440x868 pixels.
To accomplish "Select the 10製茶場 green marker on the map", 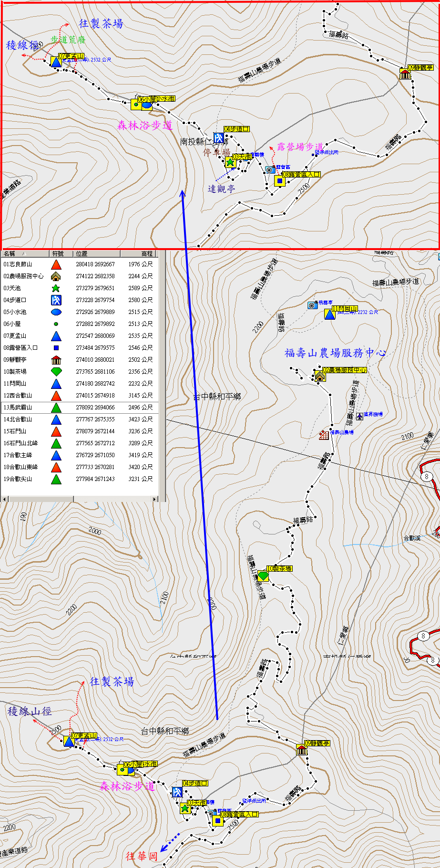I will [x=263, y=576].
